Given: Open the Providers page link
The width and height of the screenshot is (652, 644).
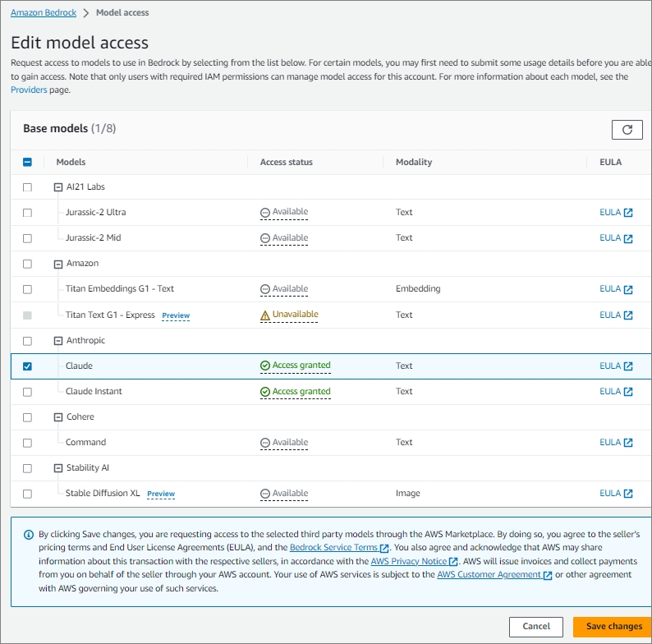Looking at the screenshot, I should click(29, 90).
